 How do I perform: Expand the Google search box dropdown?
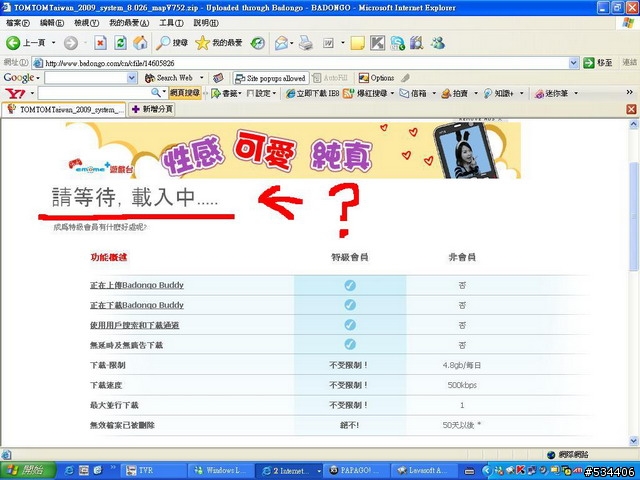coord(131,78)
